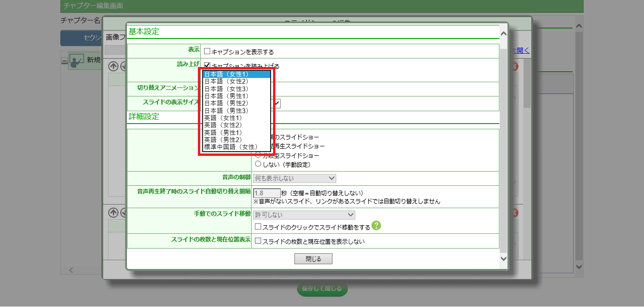Pick 英語（女性2） in the voice list

[x=223, y=125]
